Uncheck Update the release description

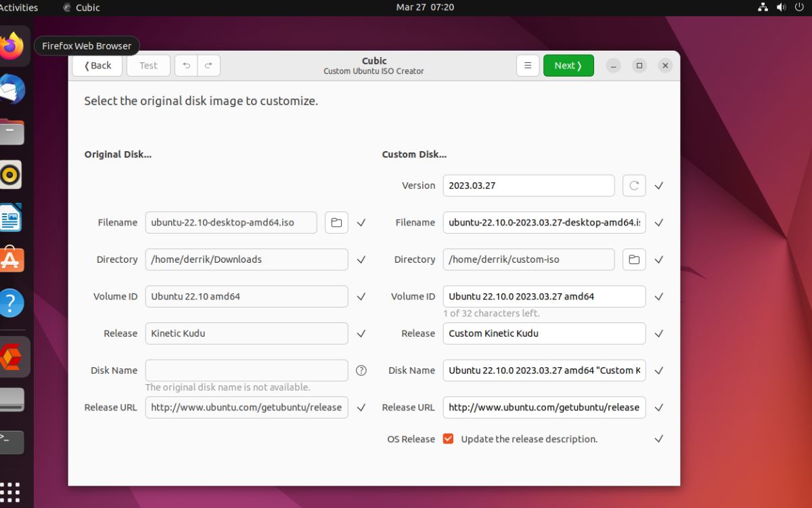tap(448, 438)
